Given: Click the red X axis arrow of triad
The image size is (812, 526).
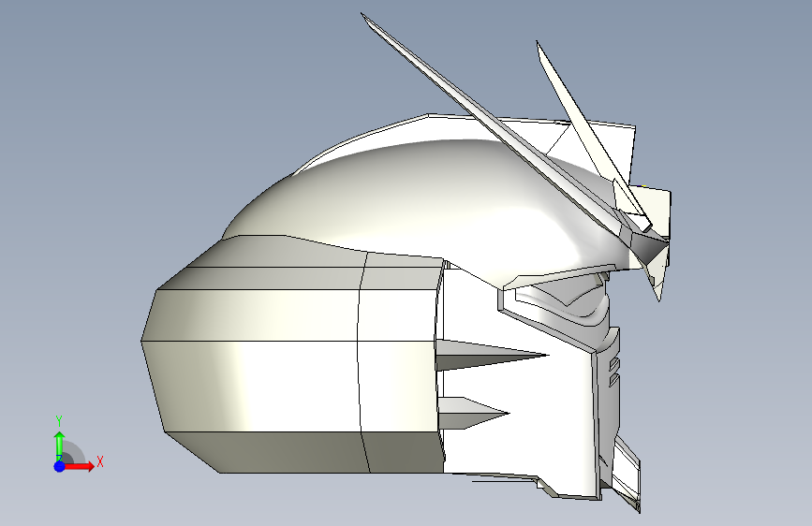Looking at the screenshot, I should point(78,466).
